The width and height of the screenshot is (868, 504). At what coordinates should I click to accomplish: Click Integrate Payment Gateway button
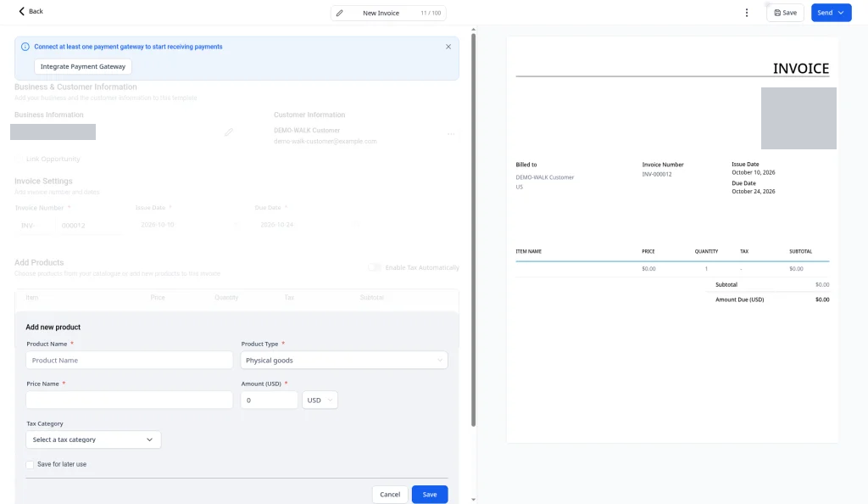(x=83, y=66)
